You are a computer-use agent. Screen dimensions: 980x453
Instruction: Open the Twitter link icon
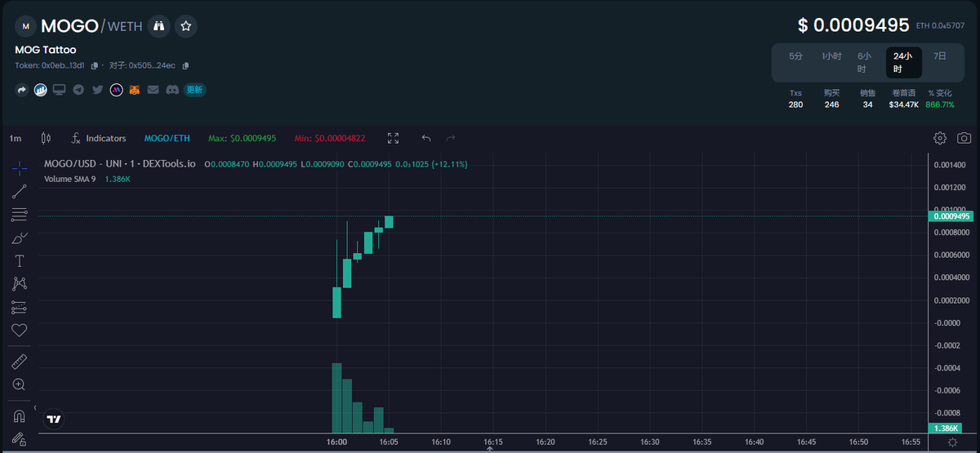[x=97, y=90]
